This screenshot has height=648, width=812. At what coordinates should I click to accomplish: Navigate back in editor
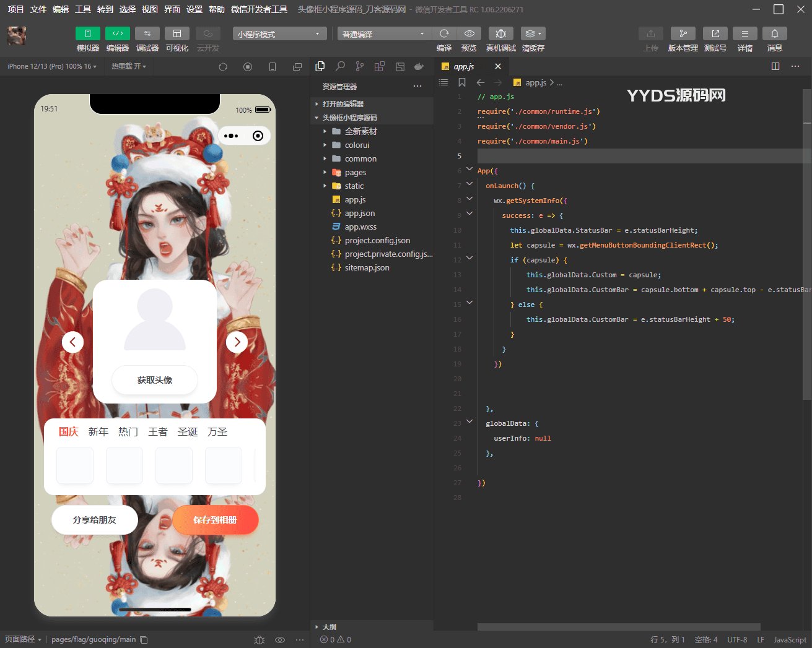(x=481, y=82)
